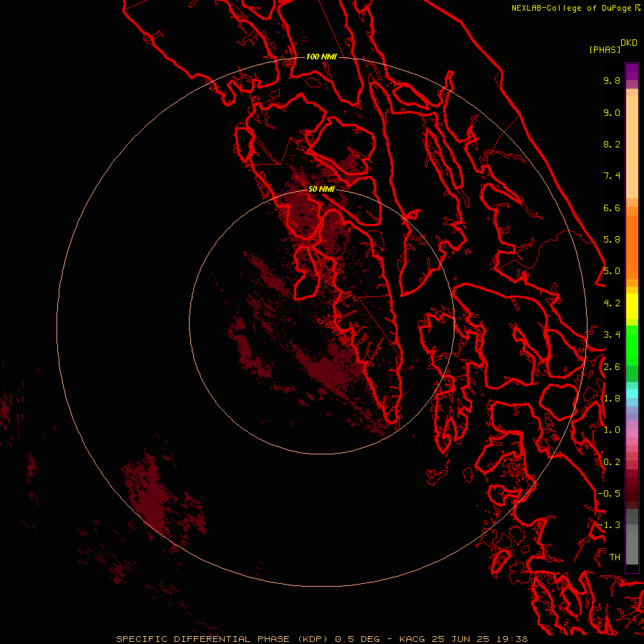Click the Specific Differential Phase caption at bottom
Screen dimensions: 644x644
pos(322,639)
